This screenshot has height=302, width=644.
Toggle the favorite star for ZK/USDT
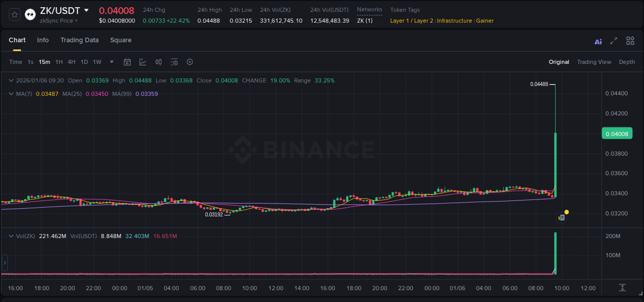(14, 14)
